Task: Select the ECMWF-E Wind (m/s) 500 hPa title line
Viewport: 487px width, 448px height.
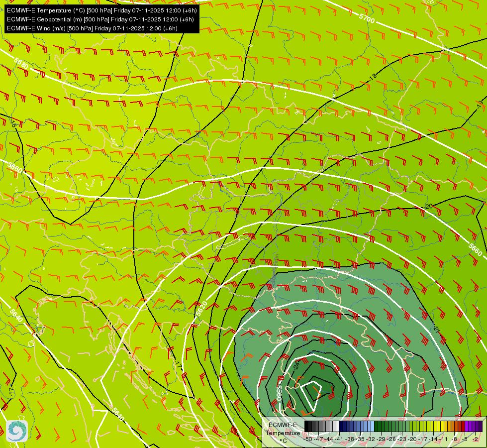Action: (x=92, y=28)
